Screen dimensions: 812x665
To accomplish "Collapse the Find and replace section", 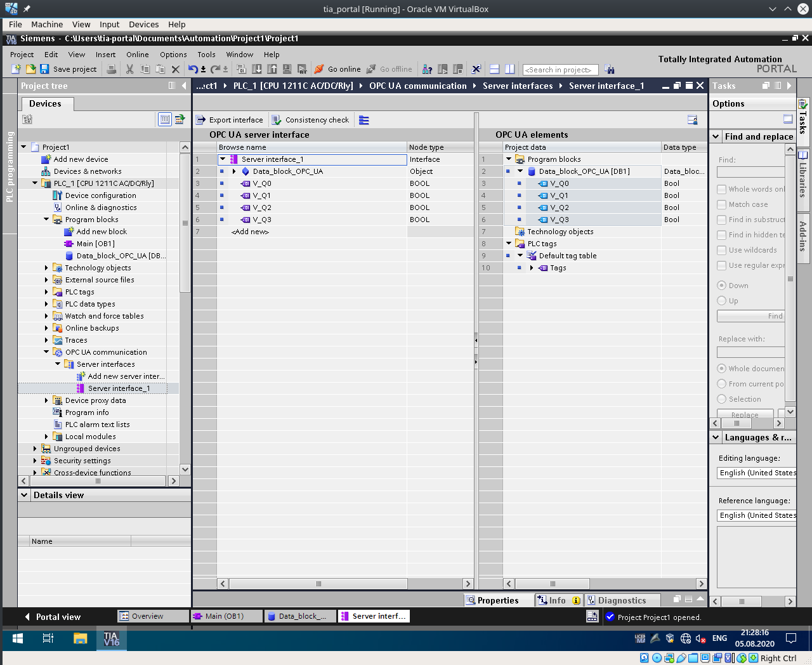I will pos(716,136).
